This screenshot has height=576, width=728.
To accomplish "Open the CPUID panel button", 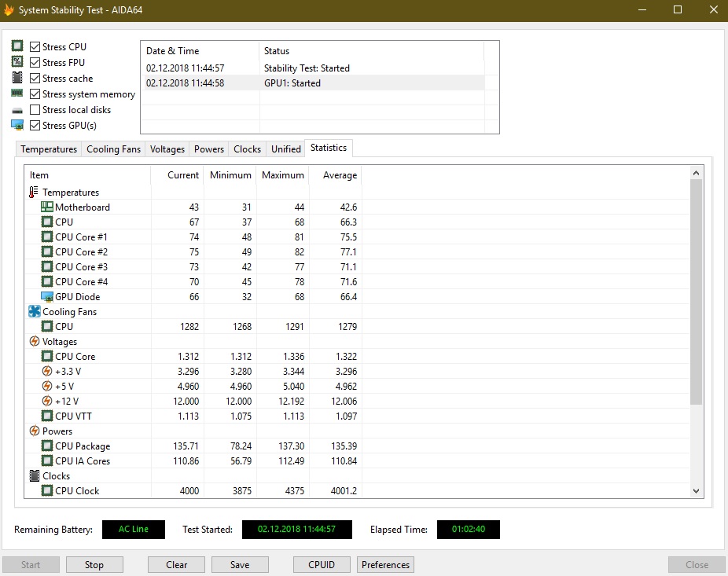I will coord(322,564).
